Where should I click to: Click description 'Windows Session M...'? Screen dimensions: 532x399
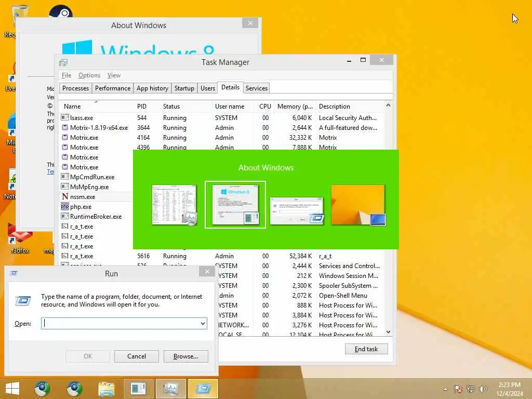349,276
